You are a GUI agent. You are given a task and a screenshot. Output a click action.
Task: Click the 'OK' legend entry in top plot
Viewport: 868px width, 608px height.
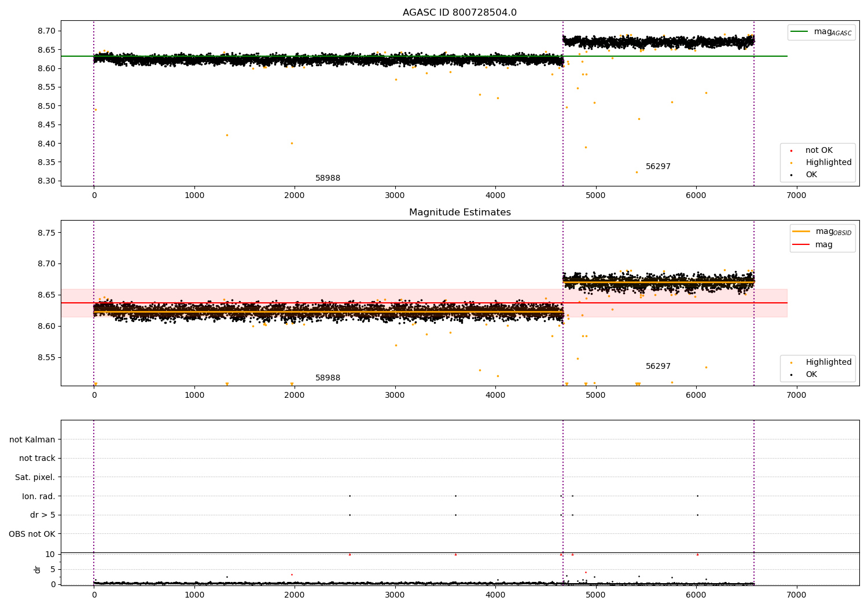(803, 175)
